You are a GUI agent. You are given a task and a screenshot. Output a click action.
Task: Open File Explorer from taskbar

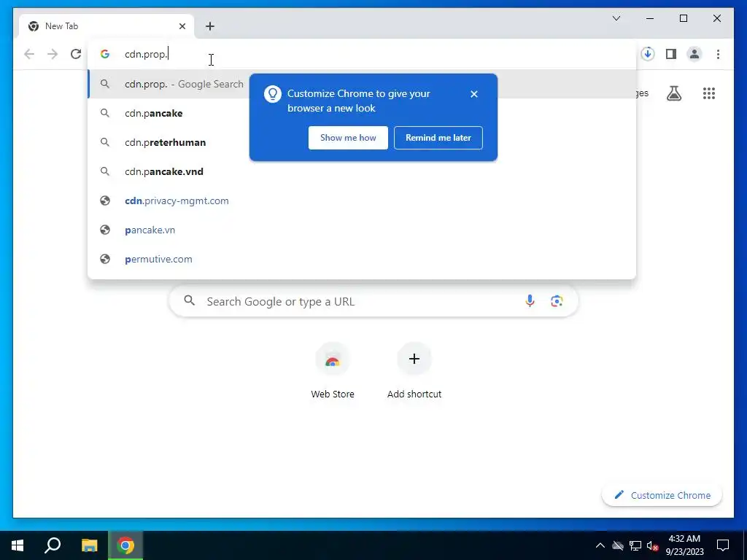click(89, 545)
